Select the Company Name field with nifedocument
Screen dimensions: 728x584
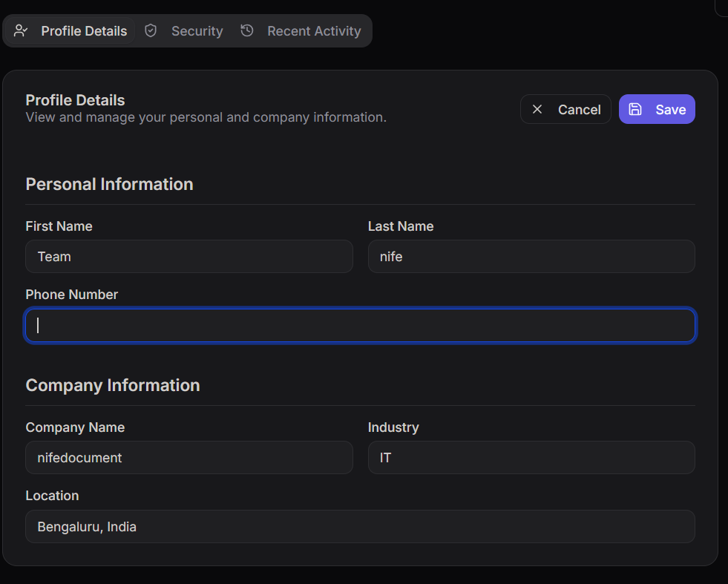pyautogui.click(x=189, y=458)
